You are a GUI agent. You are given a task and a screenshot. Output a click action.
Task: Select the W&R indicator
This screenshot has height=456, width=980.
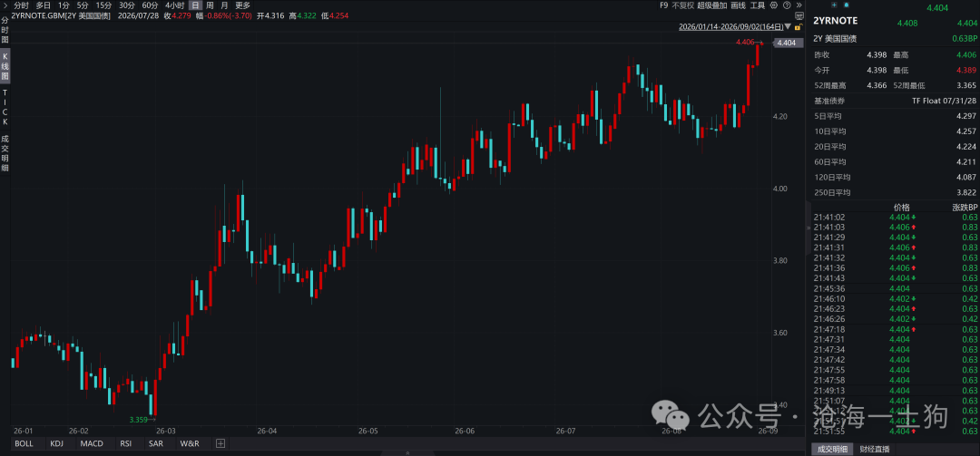point(190,443)
